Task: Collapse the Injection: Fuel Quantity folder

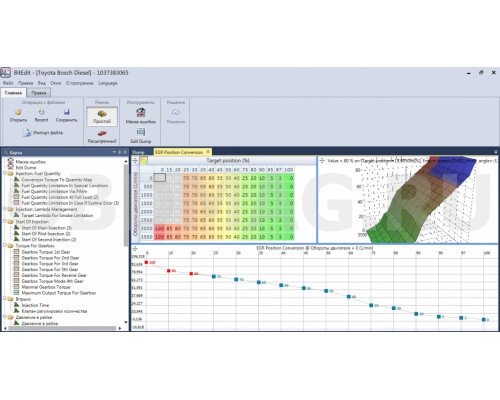Action: click(5, 173)
